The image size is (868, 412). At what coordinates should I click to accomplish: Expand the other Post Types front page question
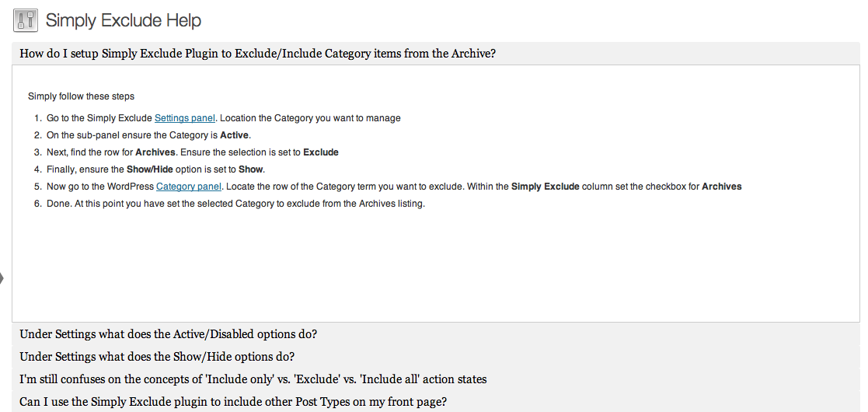pyautogui.click(x=233, y=402)
